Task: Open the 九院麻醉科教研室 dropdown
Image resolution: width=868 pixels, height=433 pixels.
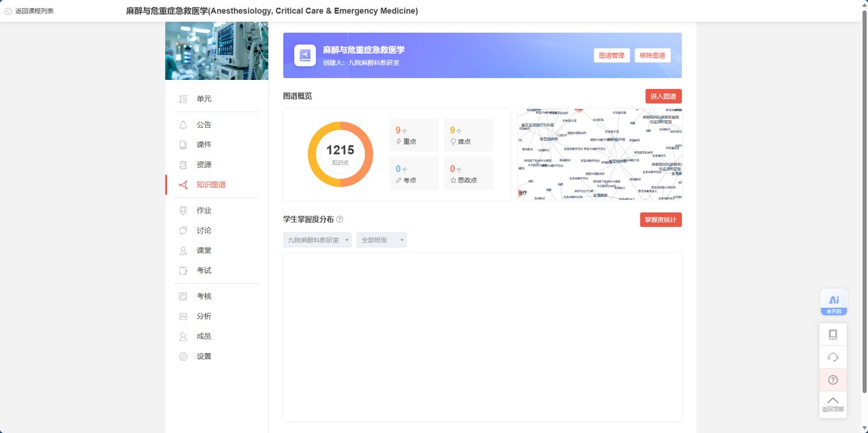Action: pos(317,240)
